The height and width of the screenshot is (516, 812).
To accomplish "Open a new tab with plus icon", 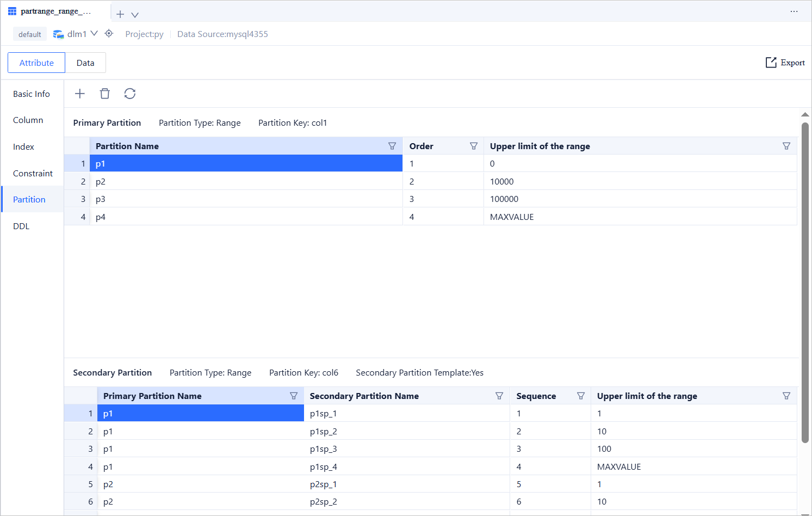I will [x=120, y=15].
